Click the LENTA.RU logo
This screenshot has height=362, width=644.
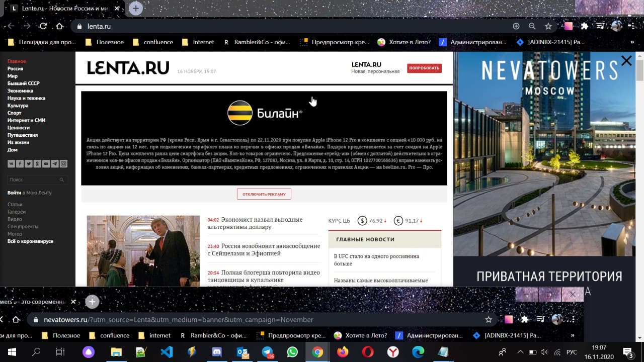pyautogui.click(x=128, y=68)
